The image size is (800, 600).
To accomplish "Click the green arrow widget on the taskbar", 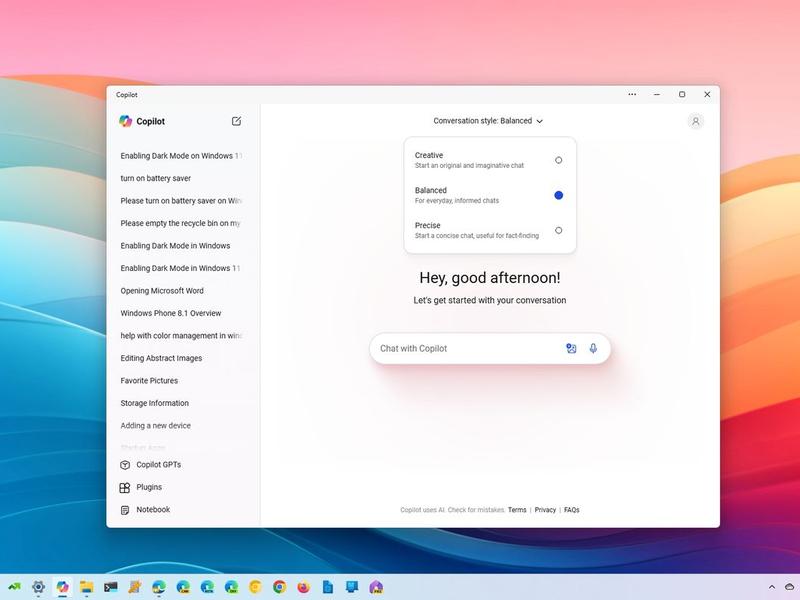I will pos(14,587).
